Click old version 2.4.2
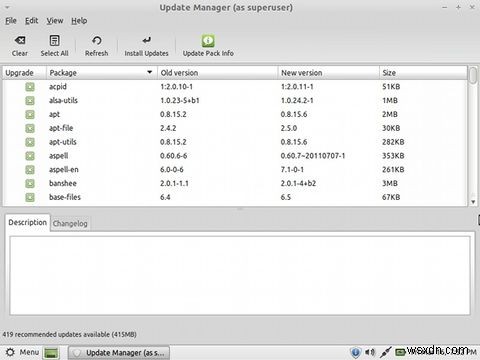The image size is (480, 360). [x=168, y=128]
